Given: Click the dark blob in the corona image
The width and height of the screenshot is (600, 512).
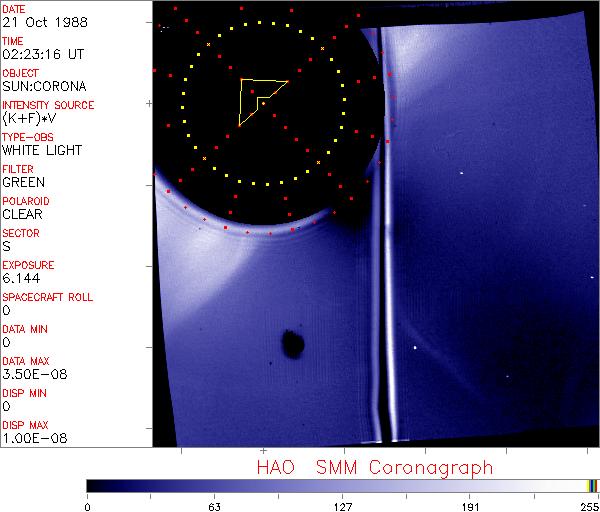Looking at the screenshot, I should pyautogui.click(x=293, y=344).
